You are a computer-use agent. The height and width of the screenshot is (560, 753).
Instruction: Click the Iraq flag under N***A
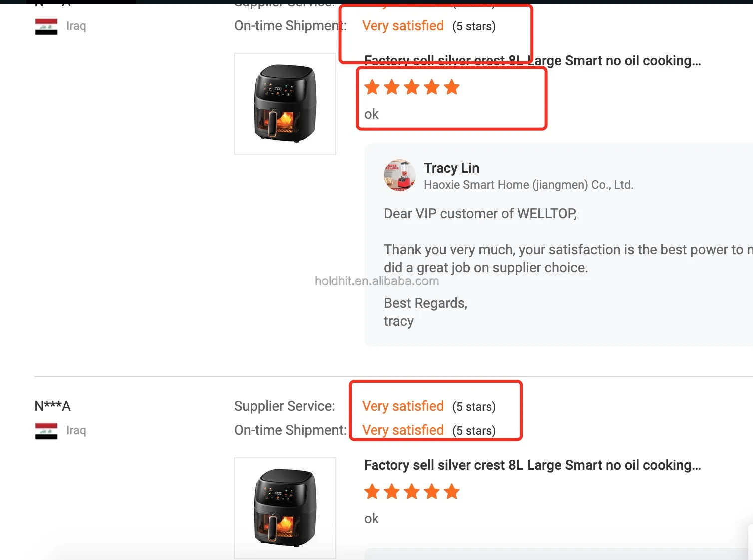click(x=46, y=431)
